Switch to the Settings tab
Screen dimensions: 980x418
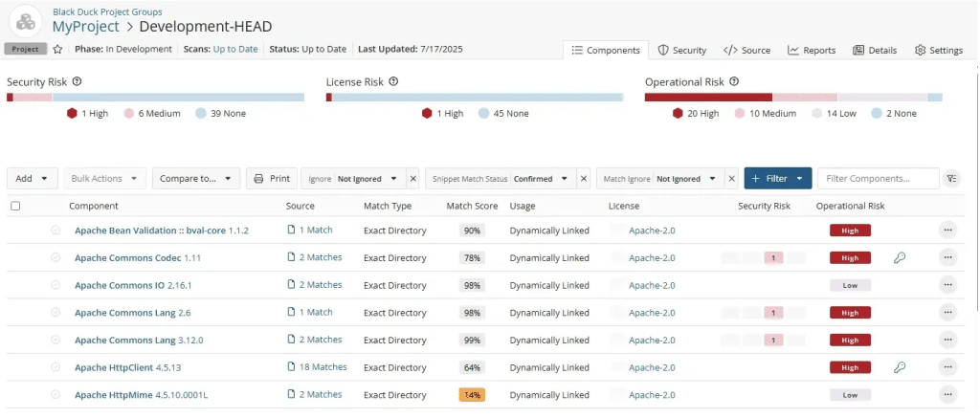[x=939, y=50]
